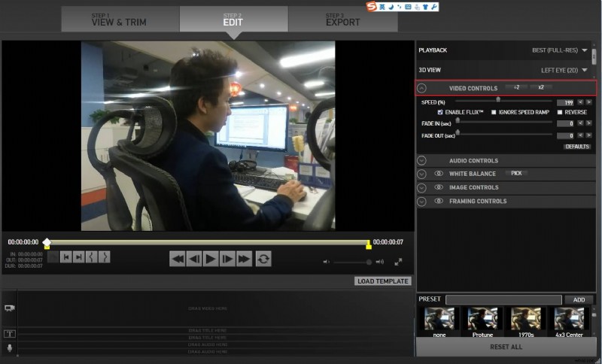602x364 pixels.
Task: Click the Add preset button
Action: 579,300
